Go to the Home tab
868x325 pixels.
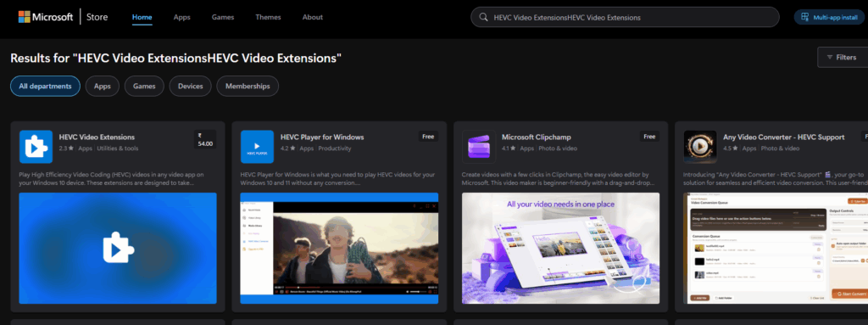tap(142, 17)
